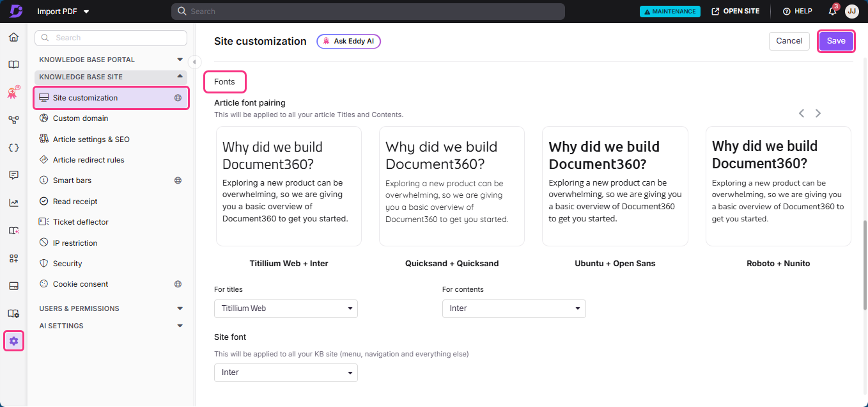The height and width of the screenshot is (407, 868).
Task: Open the Analytics chart icon in sidebar
Action: click(x=13, y=202)
